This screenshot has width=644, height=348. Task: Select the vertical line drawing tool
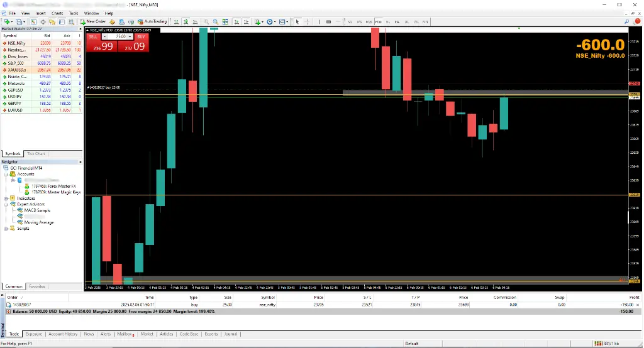(x=319, y=21)
